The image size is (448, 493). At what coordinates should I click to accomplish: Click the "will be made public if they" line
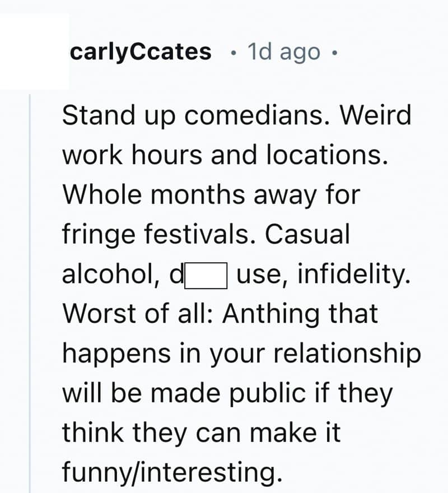pos(227,393)
